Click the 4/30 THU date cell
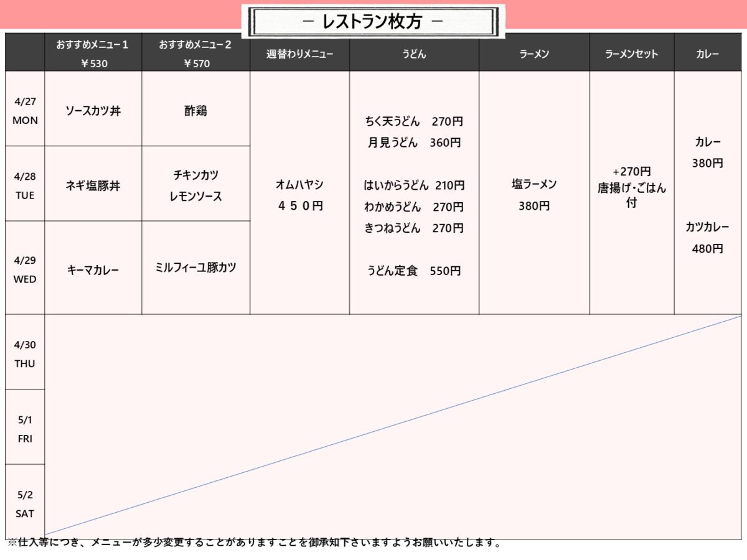 pyautogui.click(x=25, y=353)
